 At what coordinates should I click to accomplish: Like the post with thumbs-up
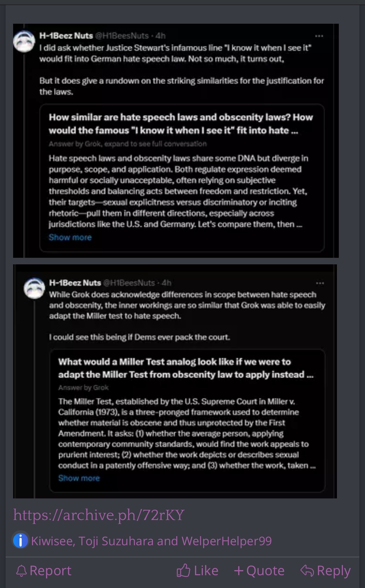pos(183,571)
